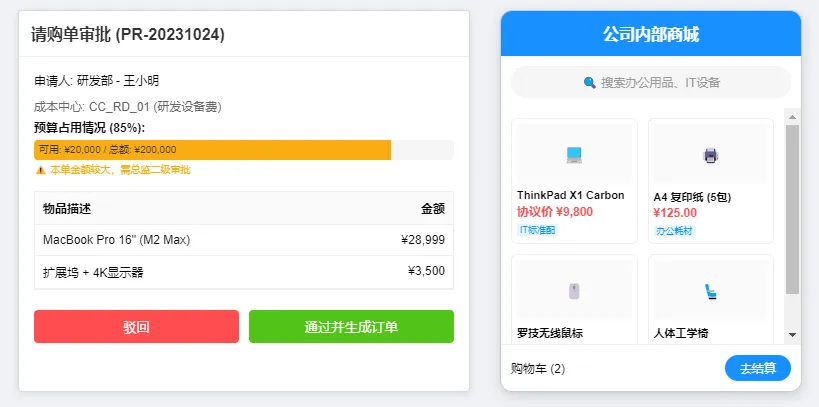Click the chair icon for 人体工学椅

click(x=710, y=291)
